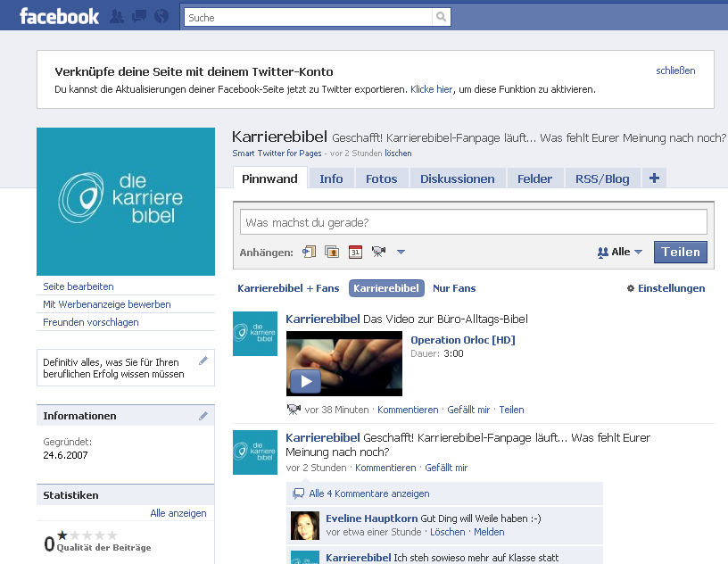
Task: Attach a link using the link icon
Action: tap(310, 252)
